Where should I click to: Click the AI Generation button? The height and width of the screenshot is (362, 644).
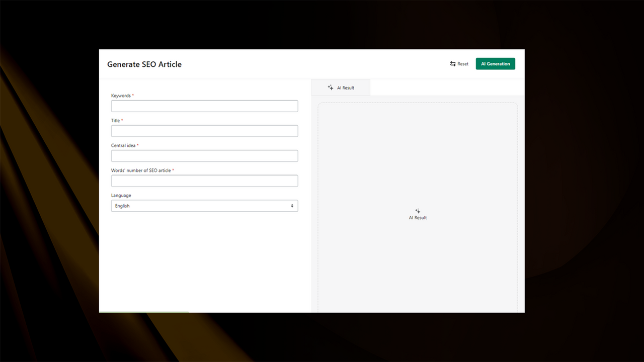[495, 64]
